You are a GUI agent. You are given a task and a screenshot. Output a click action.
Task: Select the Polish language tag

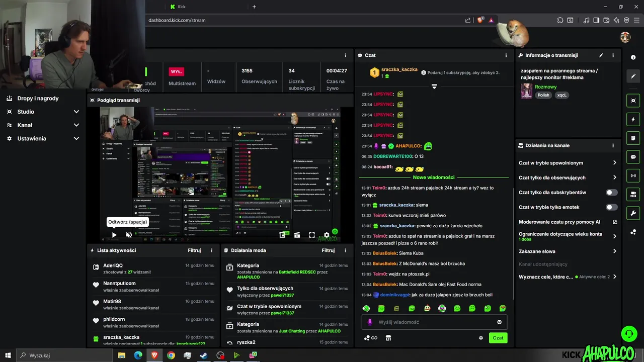(x=543, y=95)
